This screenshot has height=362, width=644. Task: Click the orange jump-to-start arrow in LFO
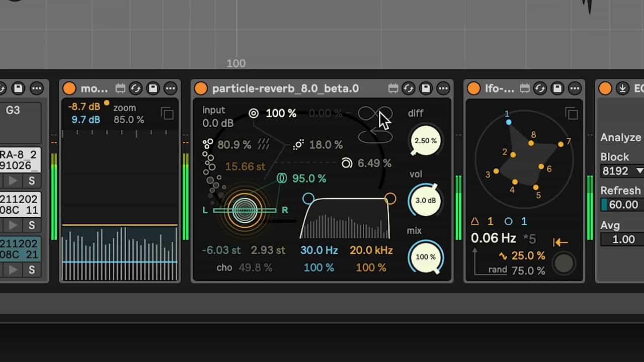(560, 242)
